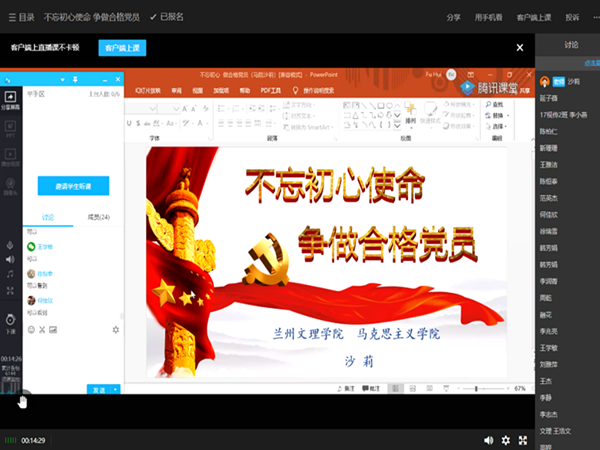Adjust the PowerPoint zoom slider
This screenshot has width=600, height=450.
476,388
